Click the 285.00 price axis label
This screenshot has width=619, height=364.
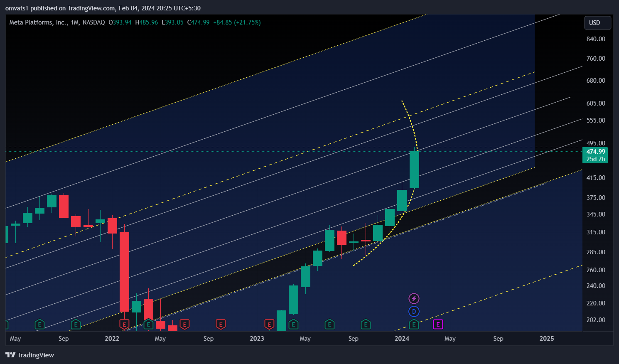(596, 252)
